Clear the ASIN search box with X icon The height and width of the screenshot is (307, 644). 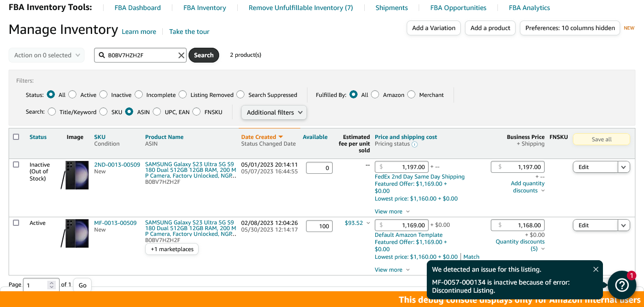[181, 55]
